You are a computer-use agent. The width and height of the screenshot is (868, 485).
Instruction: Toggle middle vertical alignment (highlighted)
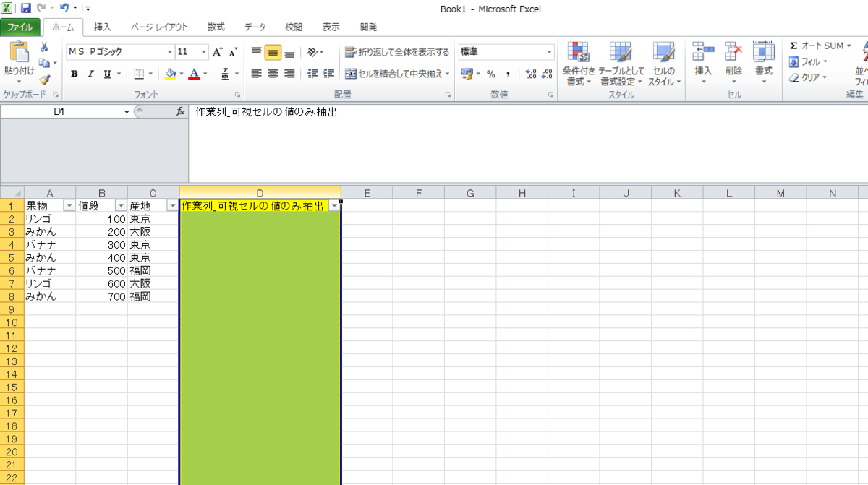tap(273, 52)
